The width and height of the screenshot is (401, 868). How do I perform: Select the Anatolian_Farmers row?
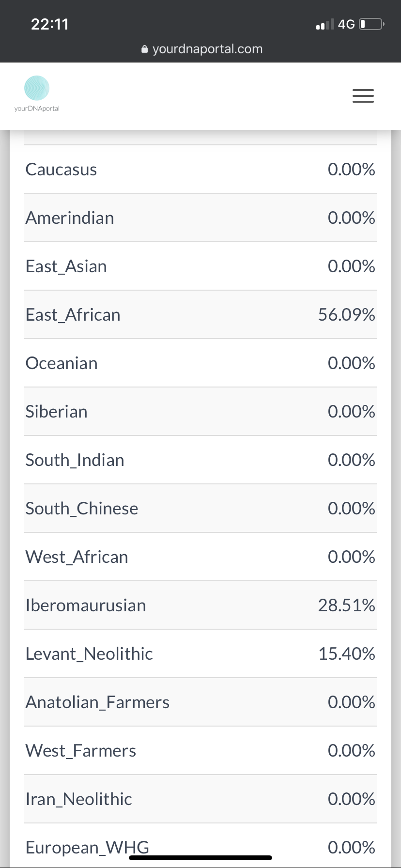(x=200, y=702)
